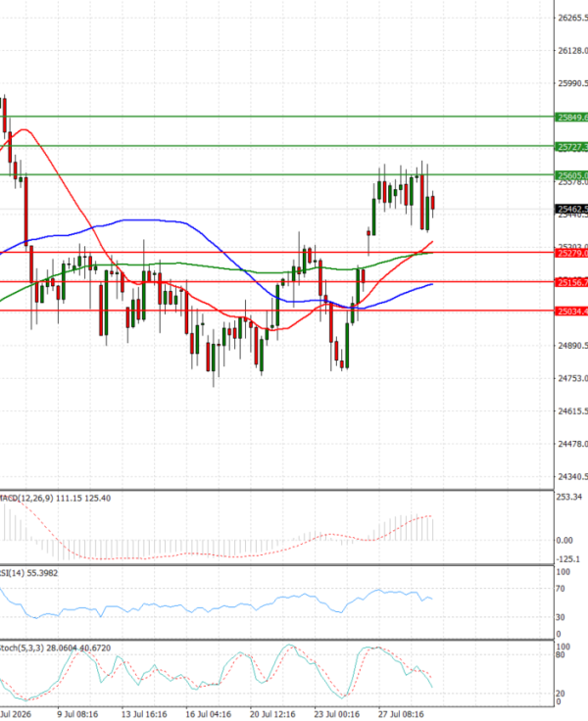Screen dimensions: 588x721
Task: Click the 24890.5 price axis value
Action: [572, 346]
